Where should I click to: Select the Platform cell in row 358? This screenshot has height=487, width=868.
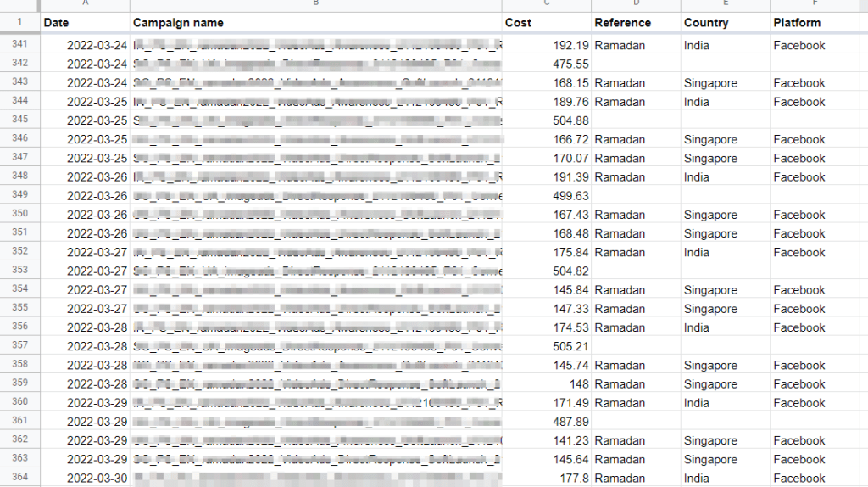tap(819, 366)
